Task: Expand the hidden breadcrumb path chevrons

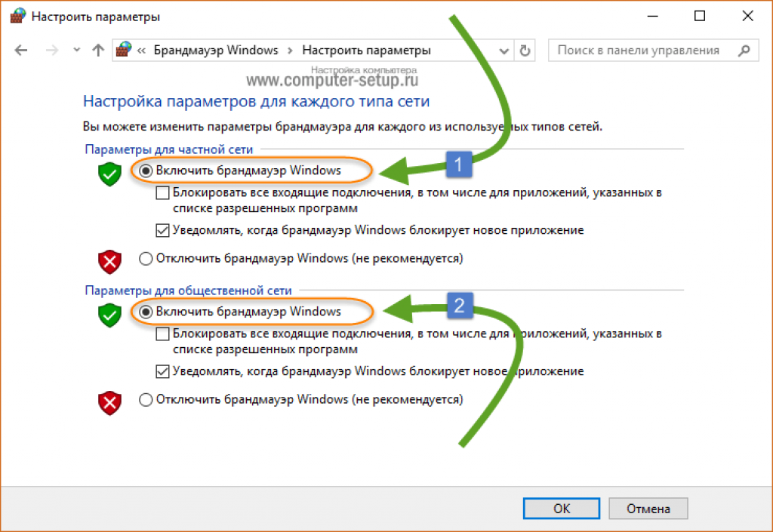Action: pyautogui.click(x=141, y=51)
